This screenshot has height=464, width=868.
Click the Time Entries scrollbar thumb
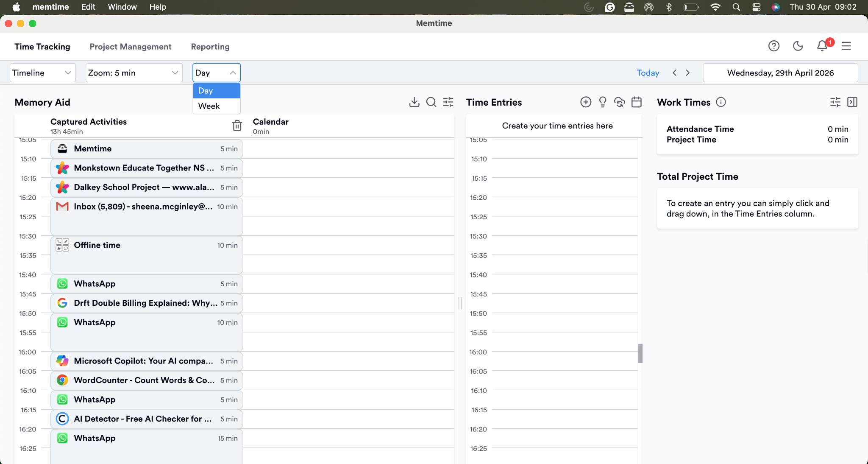coord(640,353)
